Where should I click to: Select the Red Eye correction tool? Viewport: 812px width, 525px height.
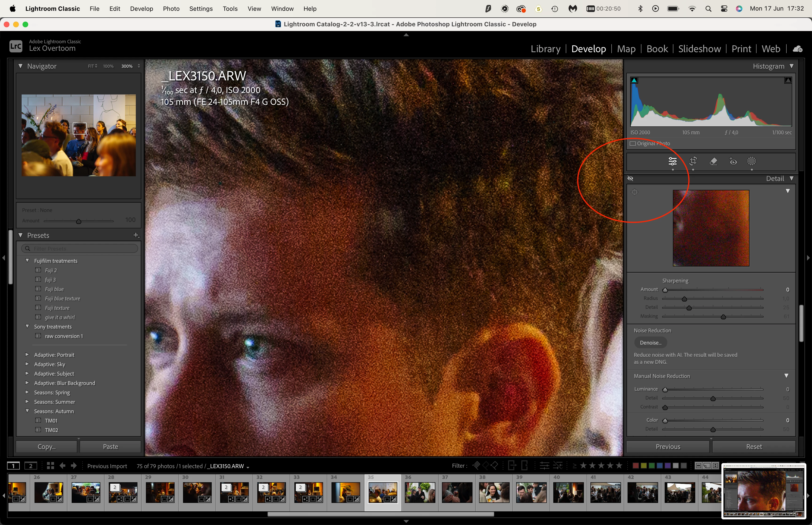[733, 161]
